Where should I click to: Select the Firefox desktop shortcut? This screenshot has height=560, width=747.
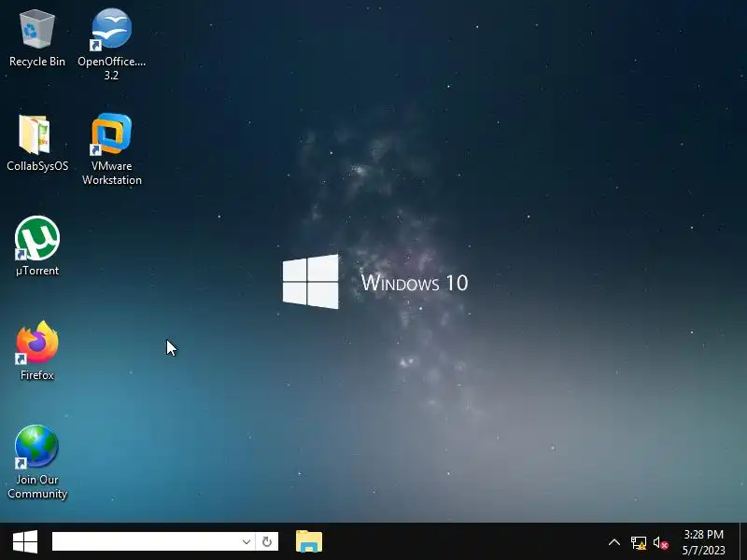(37, 351)
